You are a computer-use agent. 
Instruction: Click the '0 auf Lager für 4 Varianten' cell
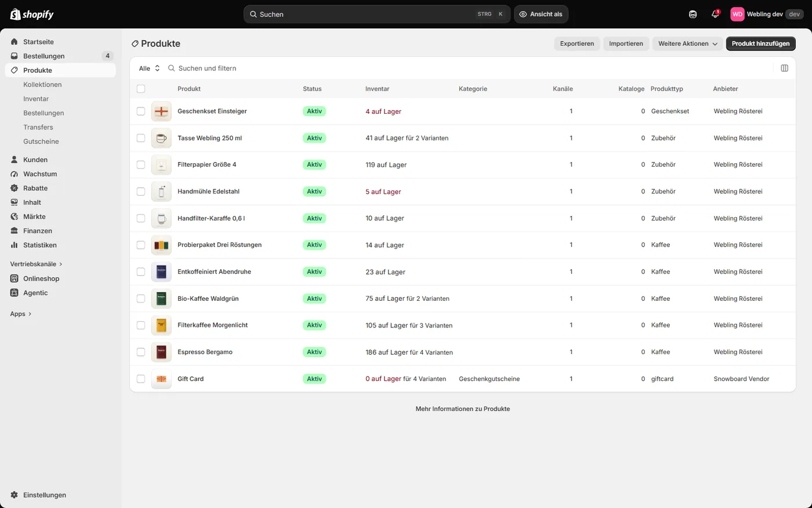[x=405, y=379]
